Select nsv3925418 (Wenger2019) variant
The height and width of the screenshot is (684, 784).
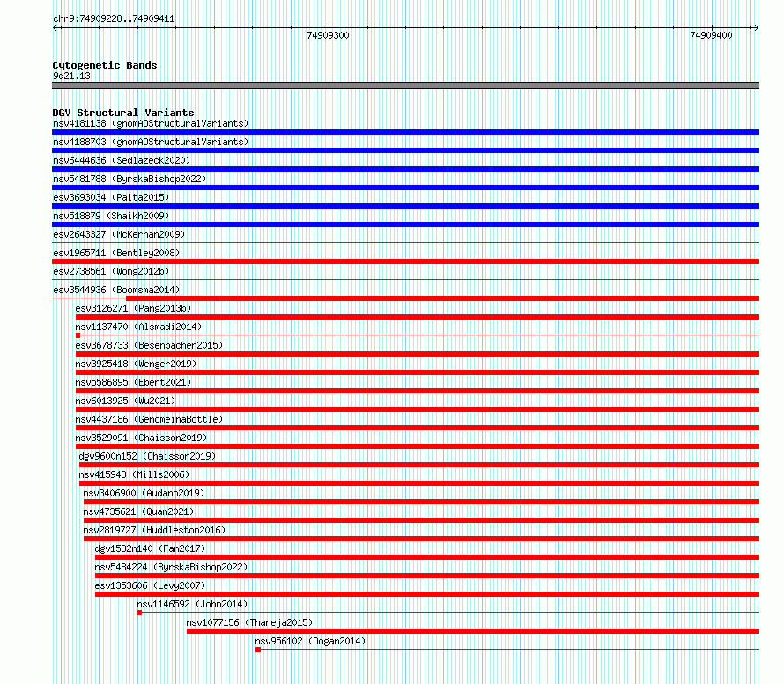point(136,364)
